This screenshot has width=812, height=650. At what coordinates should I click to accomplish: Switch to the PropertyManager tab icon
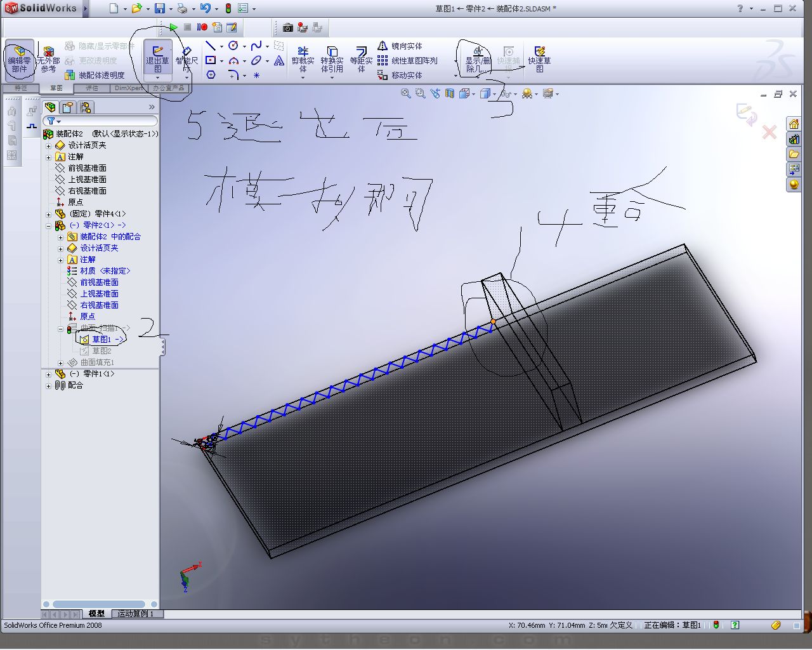pos(68,107)
